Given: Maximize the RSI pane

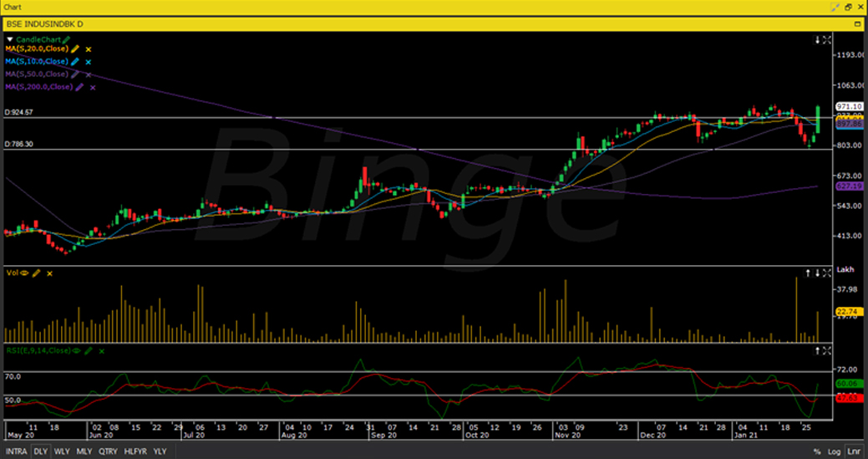Looking at the screenshot, I should [826, 350].
